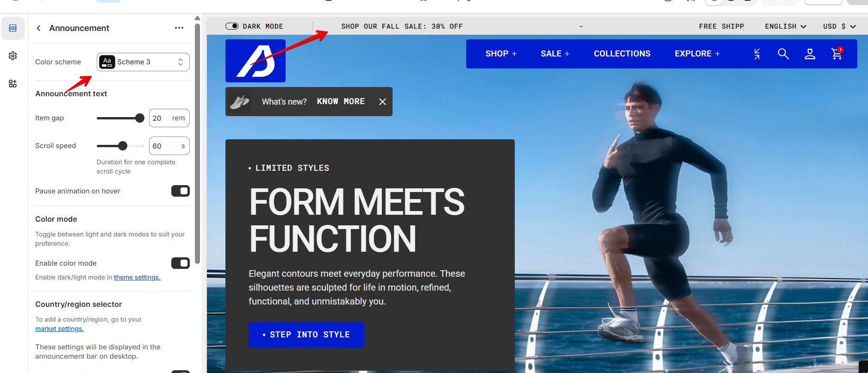
Task: Open the app embeds icon in sidebar
Action: pyautogui.click(x=13, y=84)
